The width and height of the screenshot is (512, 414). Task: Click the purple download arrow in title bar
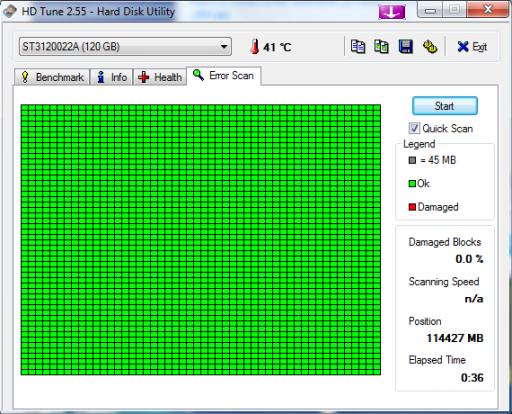tap(392, 12)
